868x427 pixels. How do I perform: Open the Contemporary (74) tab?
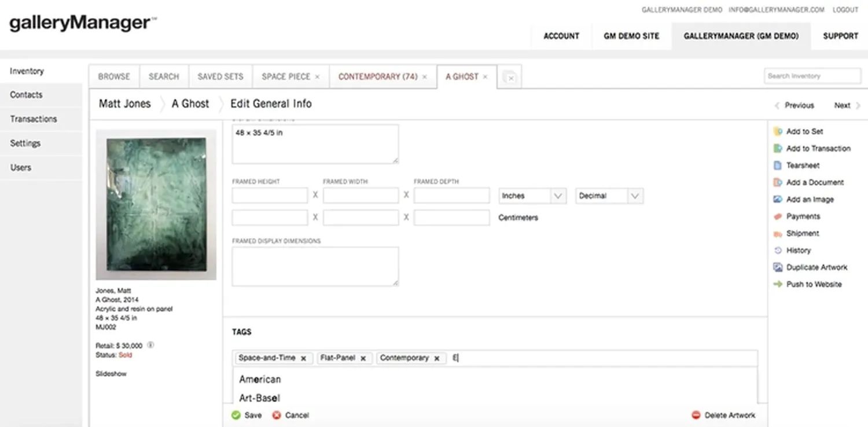pyautogui.click(x=378, y=76)
